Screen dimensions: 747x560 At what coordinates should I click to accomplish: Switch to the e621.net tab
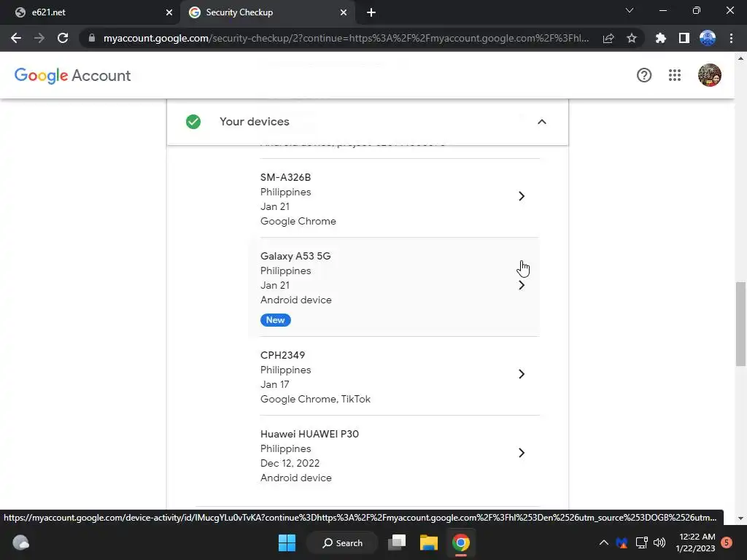[x=90, y=12]
